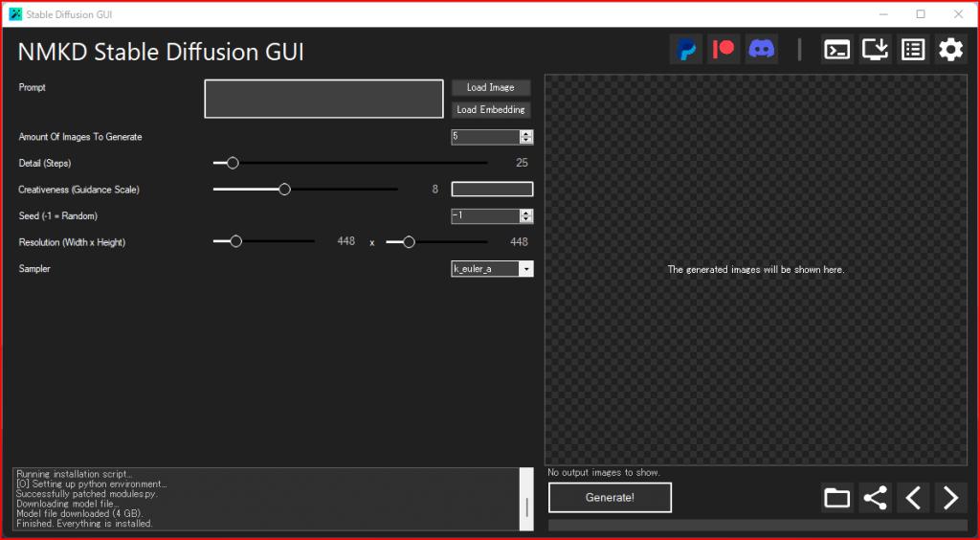Click the "Finished. Everything is installed." log line

[84, 524]
